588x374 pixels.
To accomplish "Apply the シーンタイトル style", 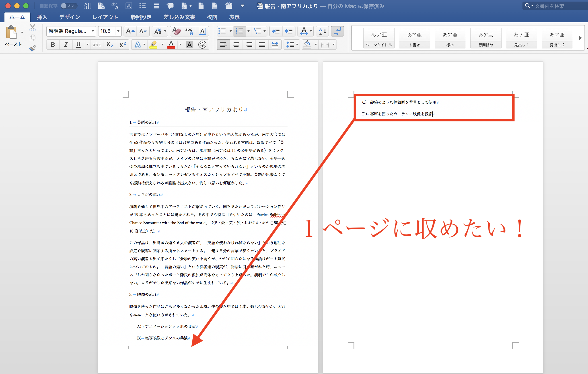I will [x=379, y=38].
